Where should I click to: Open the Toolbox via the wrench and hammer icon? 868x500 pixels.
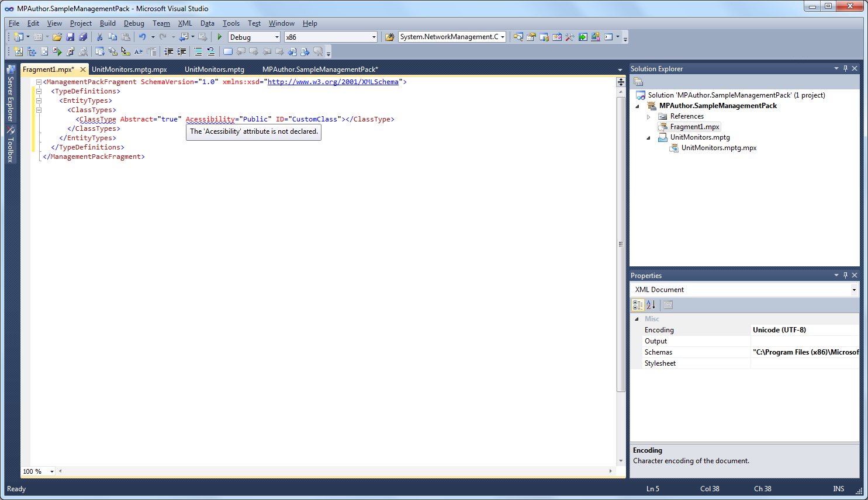570,37
